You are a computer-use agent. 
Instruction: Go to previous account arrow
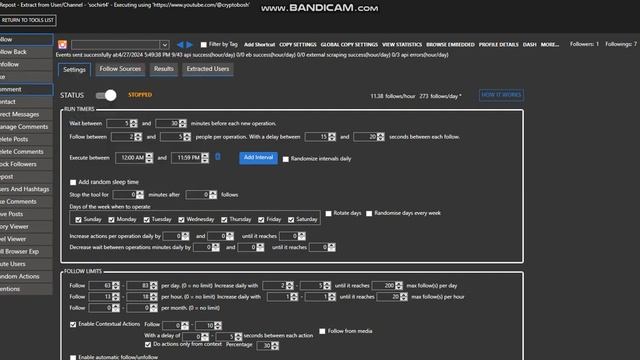[180, 44]
